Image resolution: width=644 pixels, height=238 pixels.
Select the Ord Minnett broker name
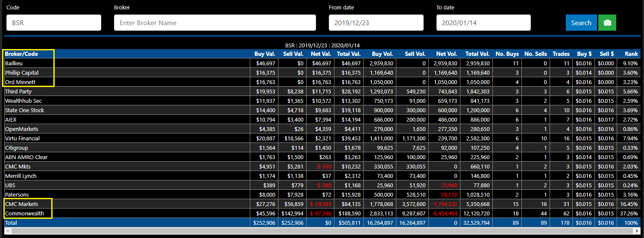click(x=20, y=82)
